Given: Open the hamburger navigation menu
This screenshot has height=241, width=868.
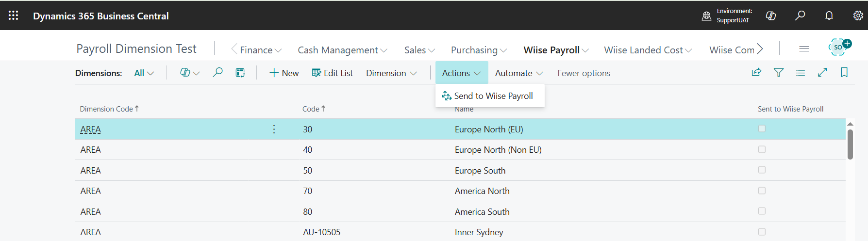Looking at the screenshot, I should point(804,48).
